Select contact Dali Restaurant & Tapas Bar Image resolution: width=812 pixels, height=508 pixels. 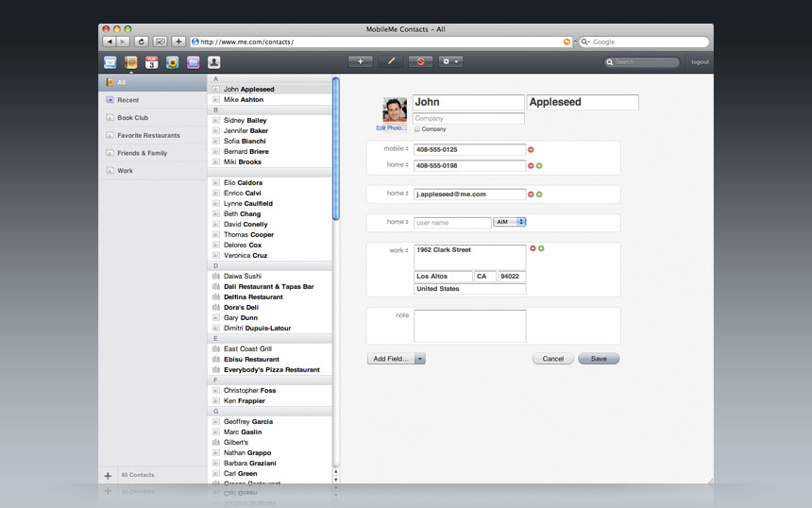pos(270,286)
